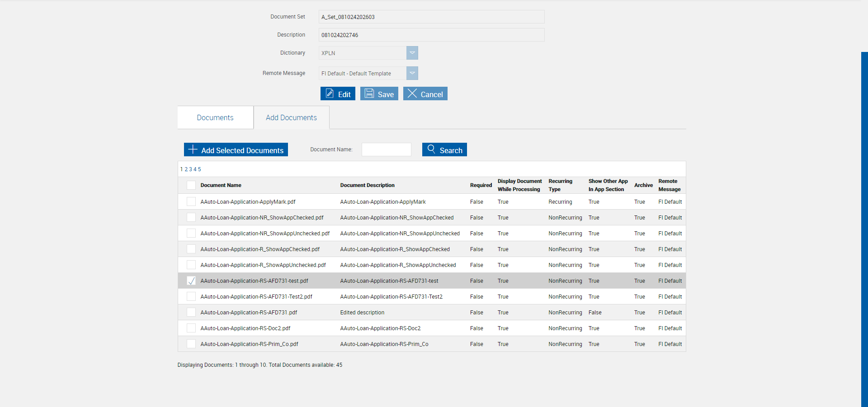Toggle the select-all checkbox in header
This screenshot has height=407, width=868.
click(191, 185)
